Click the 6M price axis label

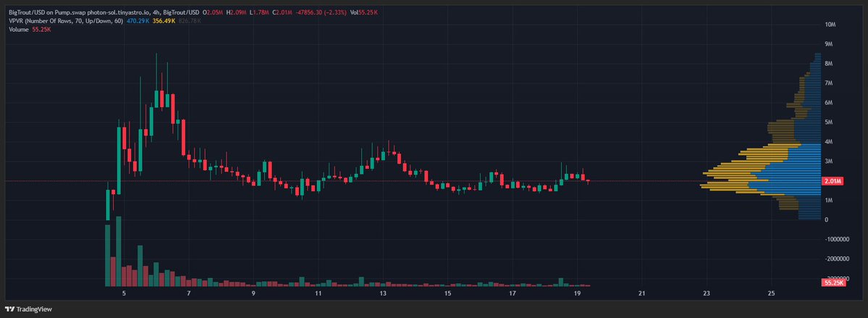[829, 102]
